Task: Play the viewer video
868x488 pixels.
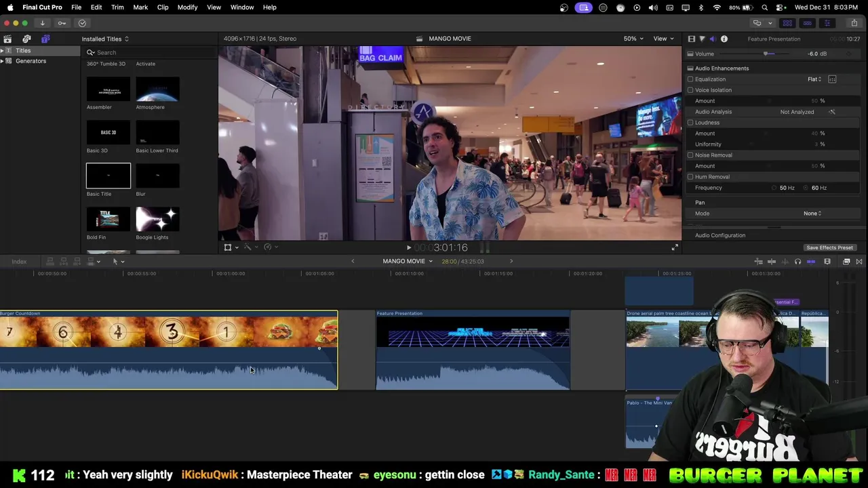Action: click(x=408, y=248)
